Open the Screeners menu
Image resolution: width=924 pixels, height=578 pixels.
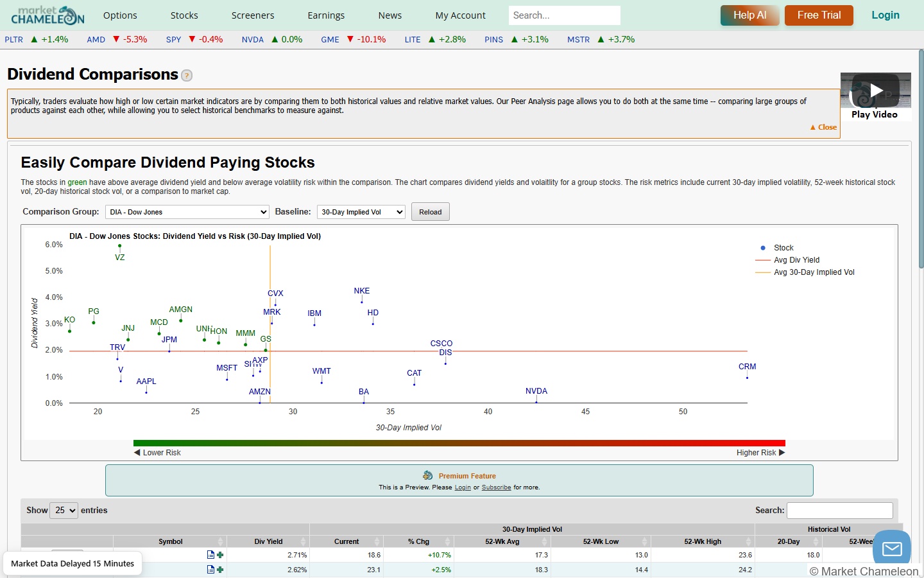click(x=253, y=15)
